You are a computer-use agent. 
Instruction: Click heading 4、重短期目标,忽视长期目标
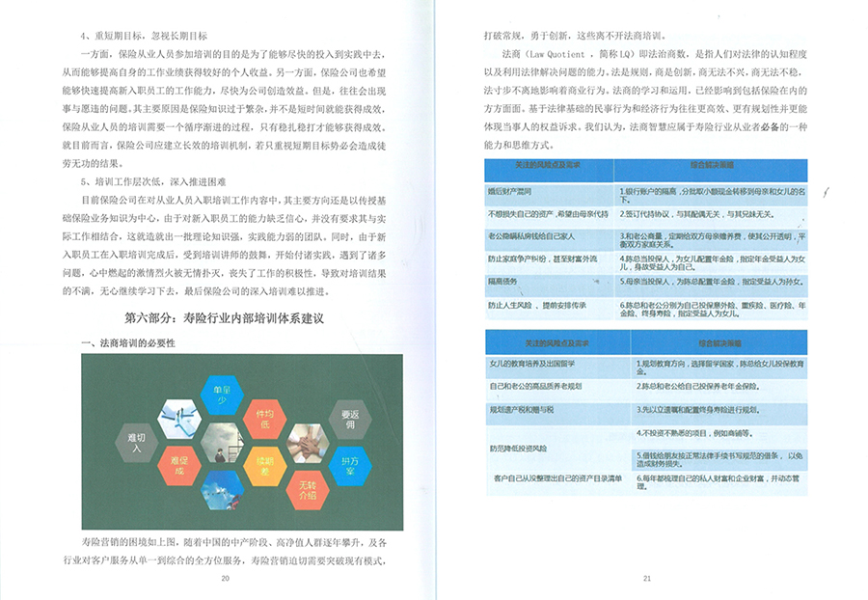click(x=144, y=36)
